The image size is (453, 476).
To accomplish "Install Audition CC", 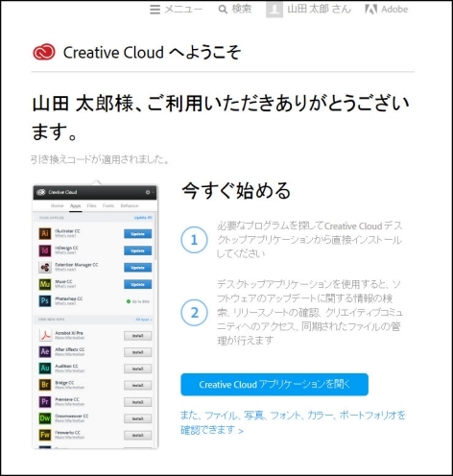I will coord(138,369).
